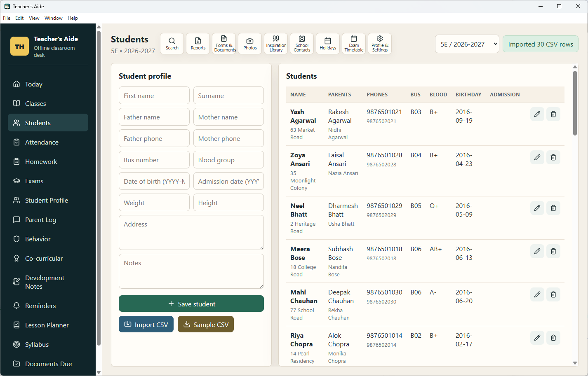Focus the Mother phone field
This screenshot has height=376, width=588.
click(x=228, y=138)
